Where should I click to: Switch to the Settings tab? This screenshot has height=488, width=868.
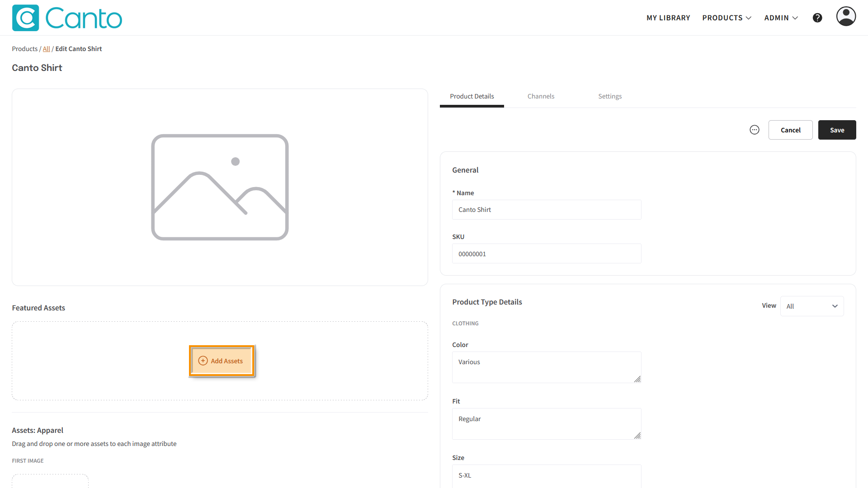tap(610, 96)
